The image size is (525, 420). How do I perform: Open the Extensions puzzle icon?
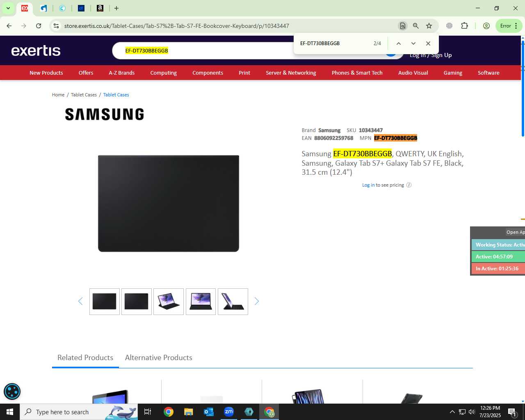click(x=464, y=26)
